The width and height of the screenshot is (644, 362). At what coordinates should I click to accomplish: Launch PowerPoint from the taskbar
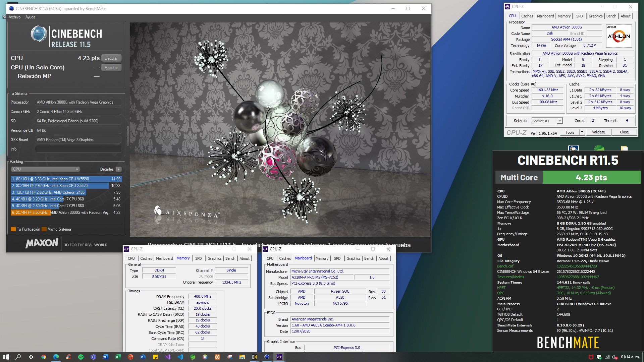(x=130, y=357)
